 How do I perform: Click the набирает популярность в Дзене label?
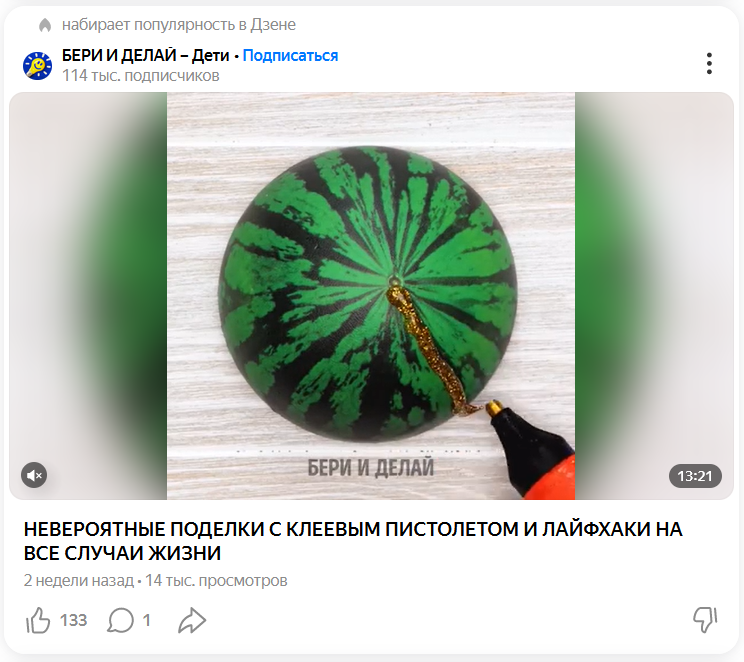point(179,25)
